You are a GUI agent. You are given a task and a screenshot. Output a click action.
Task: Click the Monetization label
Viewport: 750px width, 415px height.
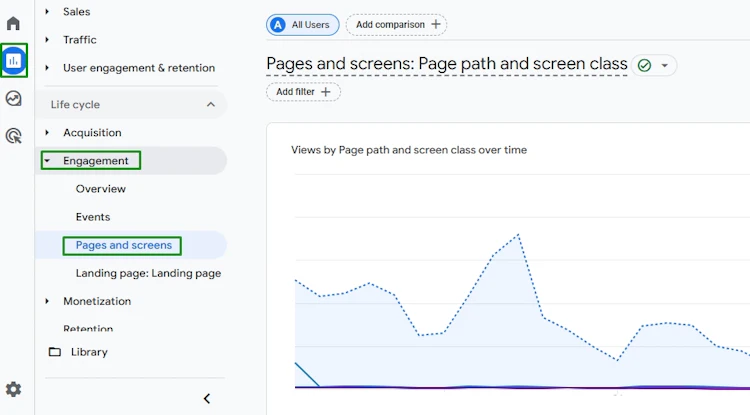[x=97, y=301]
